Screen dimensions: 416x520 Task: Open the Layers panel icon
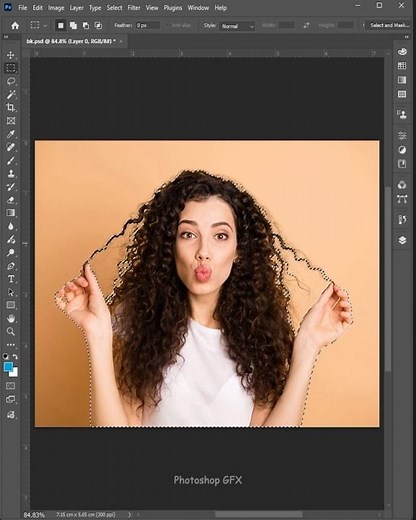pyautogui.click(x=402, y=240)
